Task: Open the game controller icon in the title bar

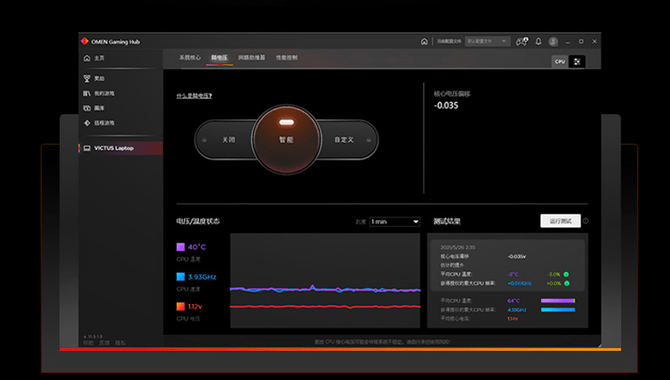Action: [522, 41]
